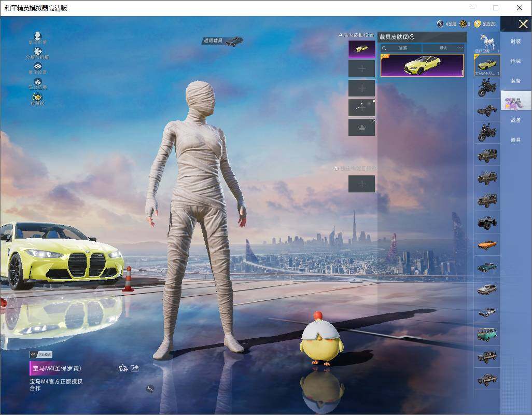Select the second military jeep thumbnail
The width and height of the screenshot is (532, 415).
[487, 177]
